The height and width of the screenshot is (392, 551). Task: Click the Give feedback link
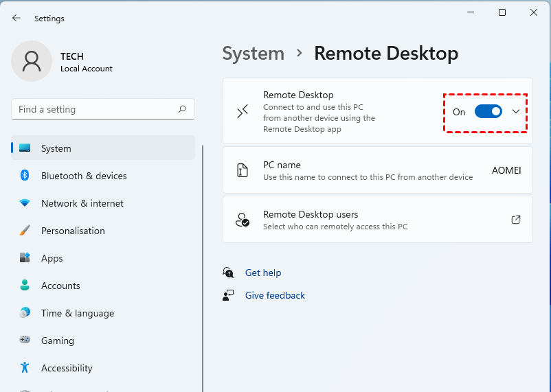pyautogui.click(x=275, y=295)
